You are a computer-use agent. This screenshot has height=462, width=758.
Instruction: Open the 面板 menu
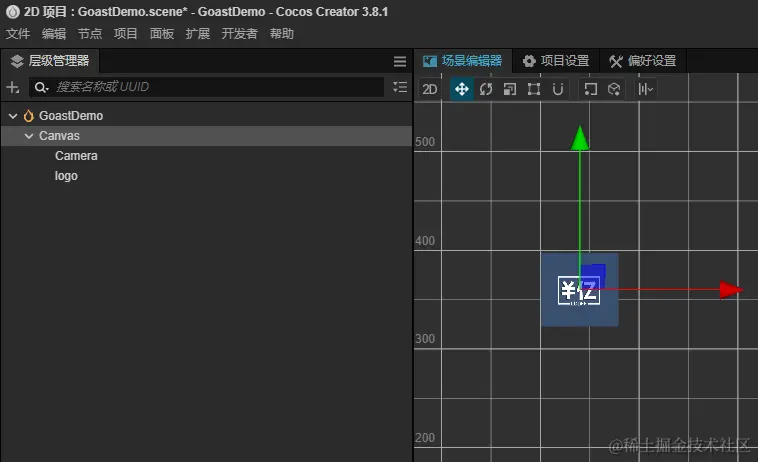tap(162, 33)
